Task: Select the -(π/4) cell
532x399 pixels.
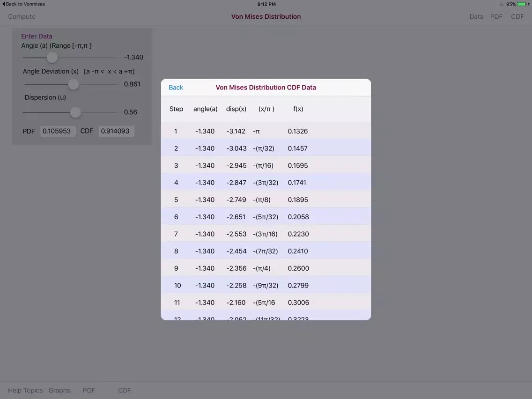Action: (x=262, y=268)
